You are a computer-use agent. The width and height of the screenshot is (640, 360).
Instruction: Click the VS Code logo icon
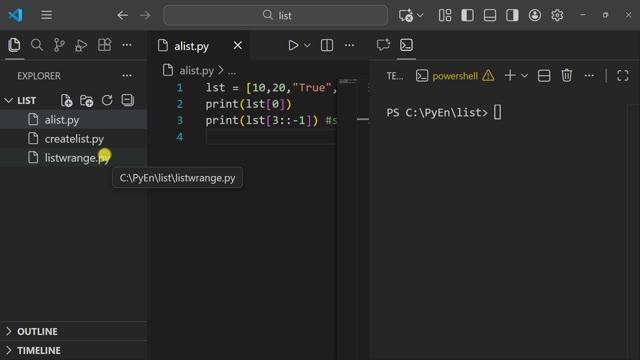16,16
